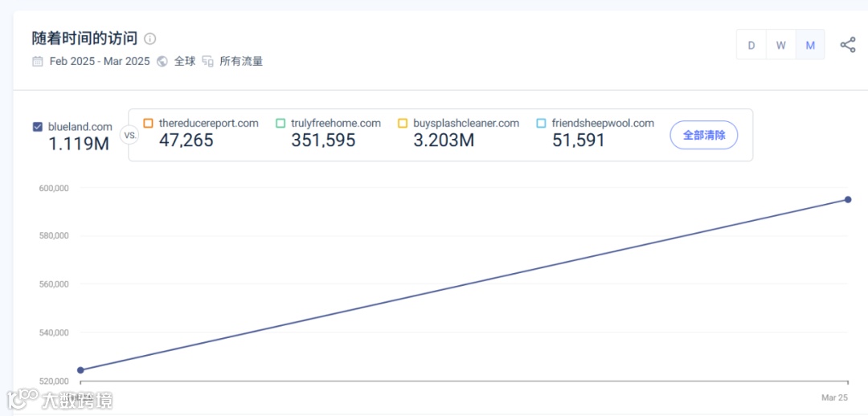
Task: Click the 351,595 visits value
Action: click(x=323, y=141)
